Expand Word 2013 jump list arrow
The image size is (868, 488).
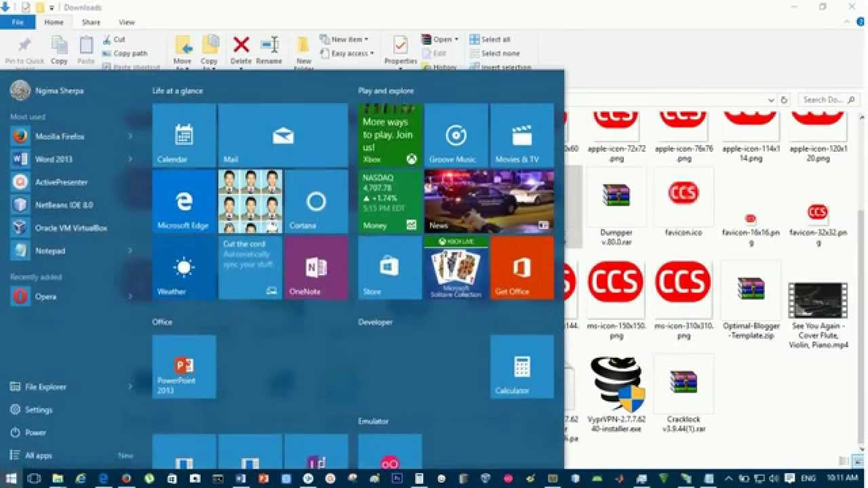point(130,159)
